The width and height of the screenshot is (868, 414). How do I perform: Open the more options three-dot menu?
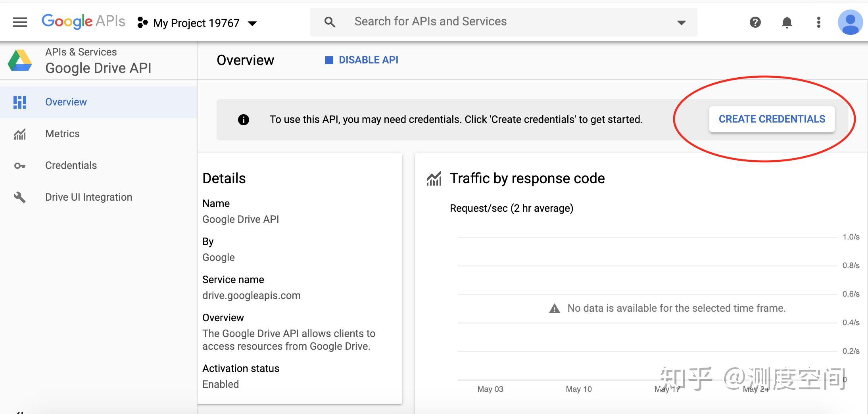click(x=818, y=22)
